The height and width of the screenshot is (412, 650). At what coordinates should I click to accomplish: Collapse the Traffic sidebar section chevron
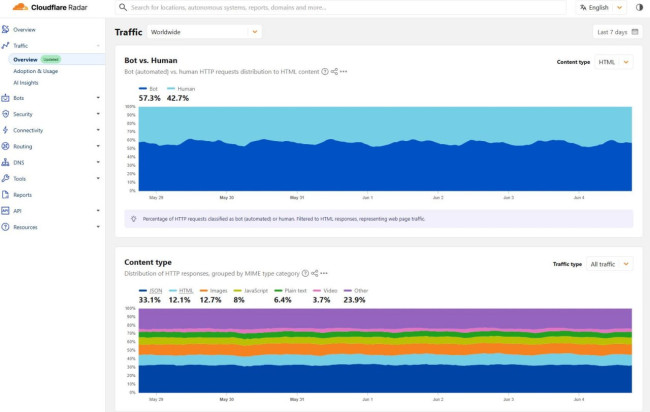[x=98, y=46]
